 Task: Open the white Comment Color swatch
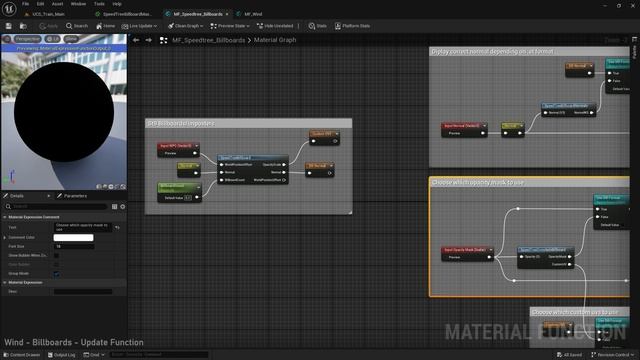[x=73, y=238]
